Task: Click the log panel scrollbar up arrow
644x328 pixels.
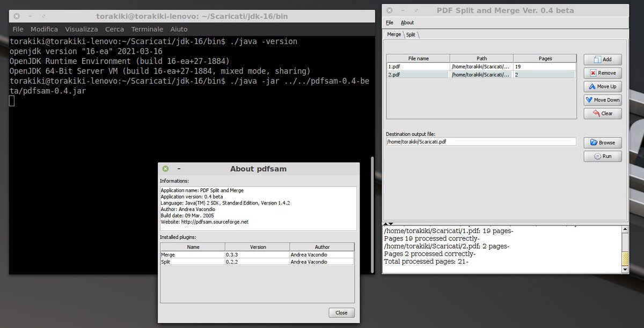Action: [x=625, y=229]
